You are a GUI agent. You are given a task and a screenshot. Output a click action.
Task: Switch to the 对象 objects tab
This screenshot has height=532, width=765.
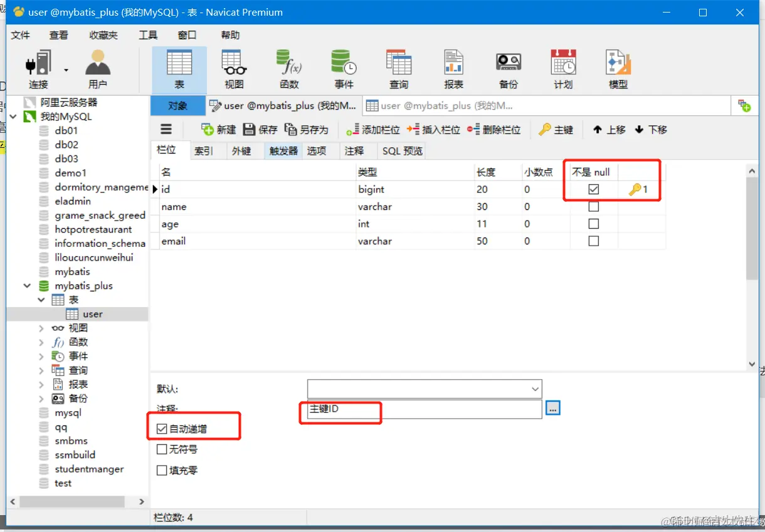(x=178, y=106)
